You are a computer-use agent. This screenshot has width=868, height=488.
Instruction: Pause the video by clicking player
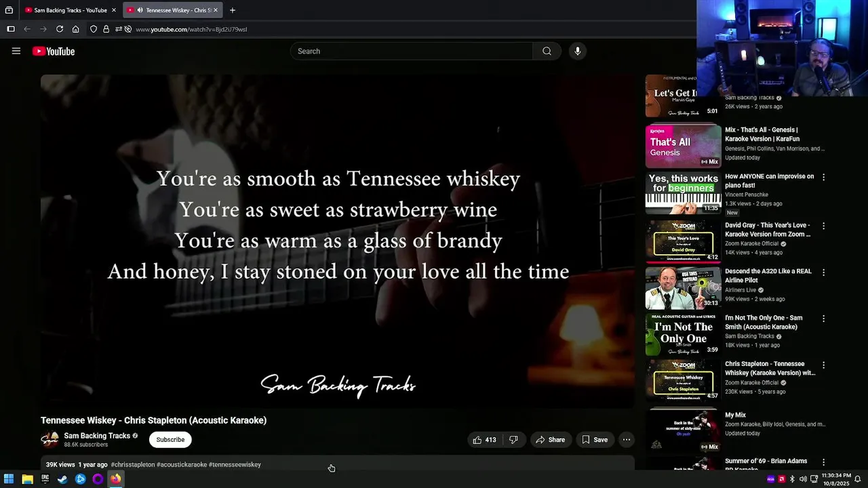point(338,242)
